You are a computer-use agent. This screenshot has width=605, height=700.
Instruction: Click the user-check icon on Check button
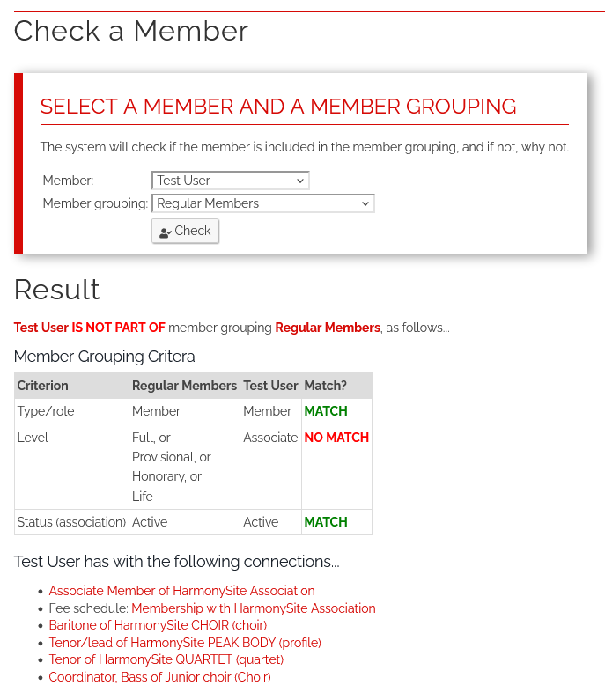(165, 232)
